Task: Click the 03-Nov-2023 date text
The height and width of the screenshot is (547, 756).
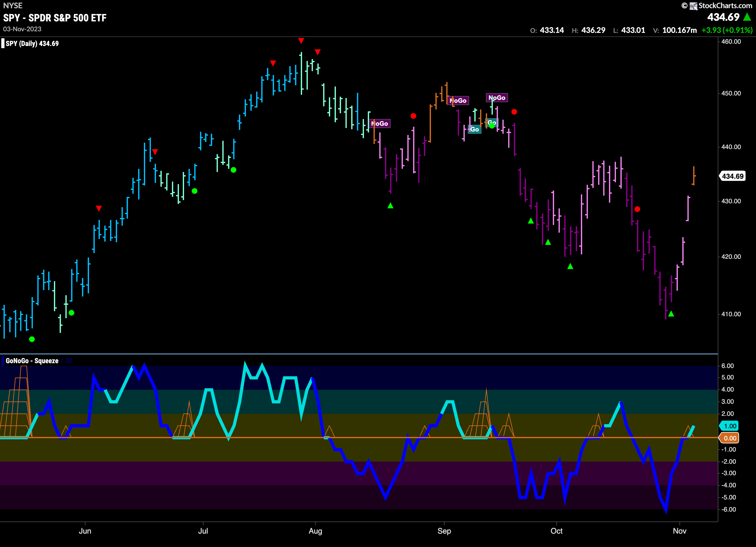Action: [x=22, y=29]
